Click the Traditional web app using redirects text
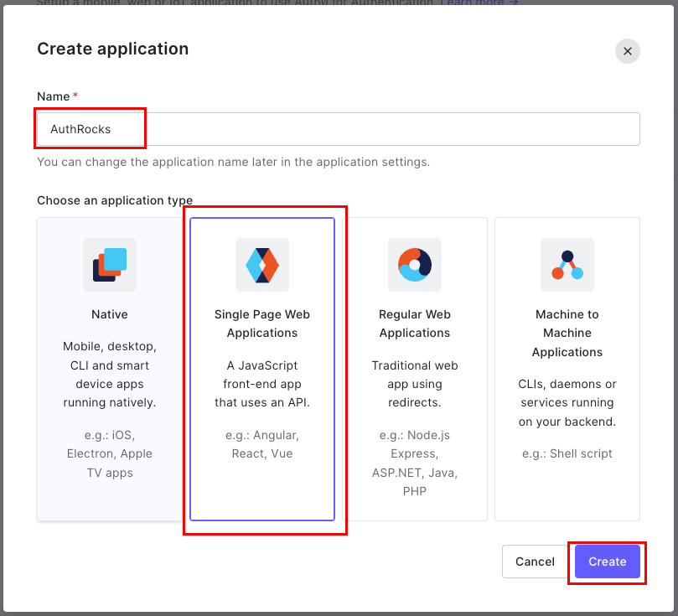The height and width of the screenshot is (616, 678). pyautogui.click(x=415, y=384)
